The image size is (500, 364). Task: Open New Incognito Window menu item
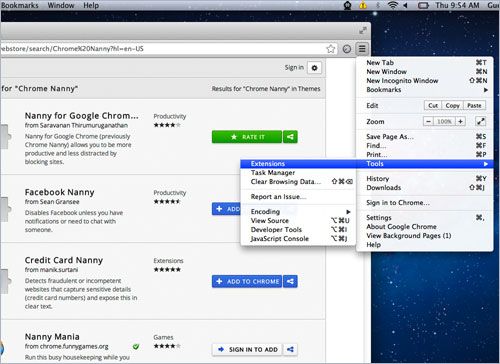pyautogui.click(x=425, y=81)
